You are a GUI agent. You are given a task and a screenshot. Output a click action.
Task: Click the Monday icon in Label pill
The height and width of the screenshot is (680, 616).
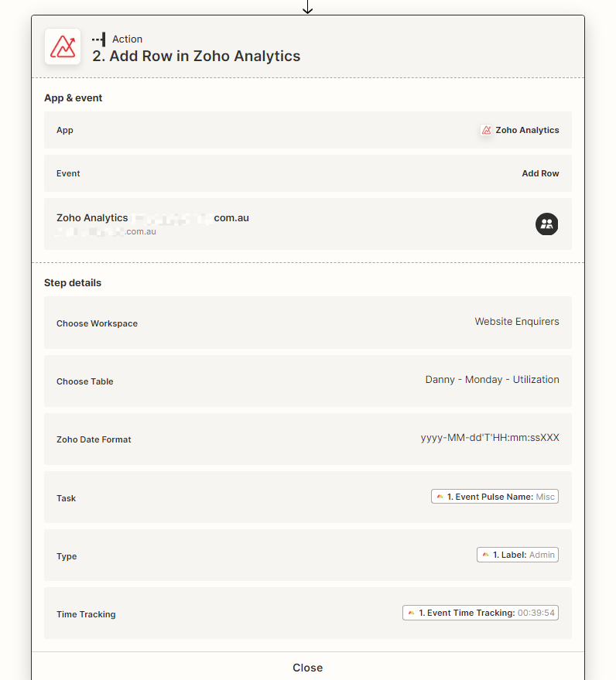485,555
